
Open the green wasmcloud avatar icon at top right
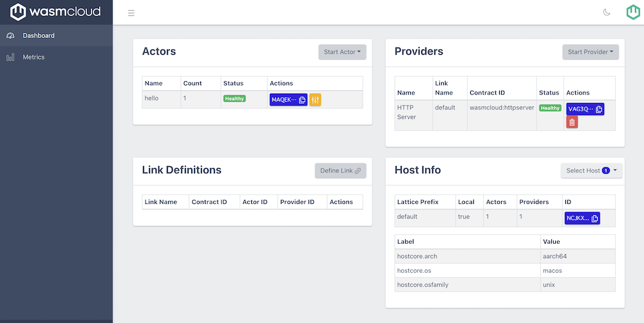click(633, 12)
